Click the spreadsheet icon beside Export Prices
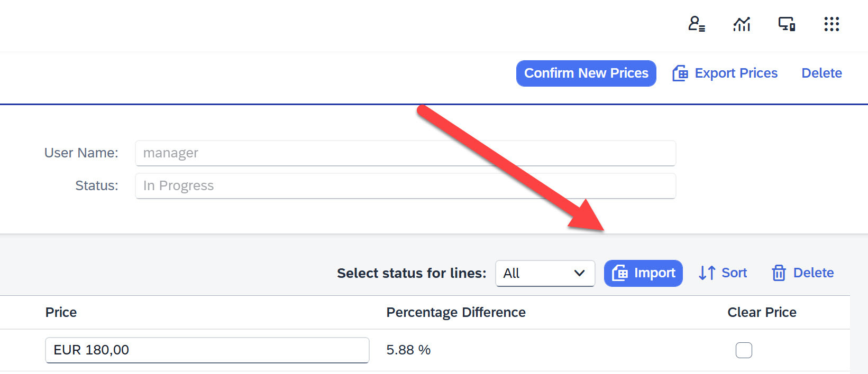The width and height of the screenshot is (868, 374). point(680,73)
